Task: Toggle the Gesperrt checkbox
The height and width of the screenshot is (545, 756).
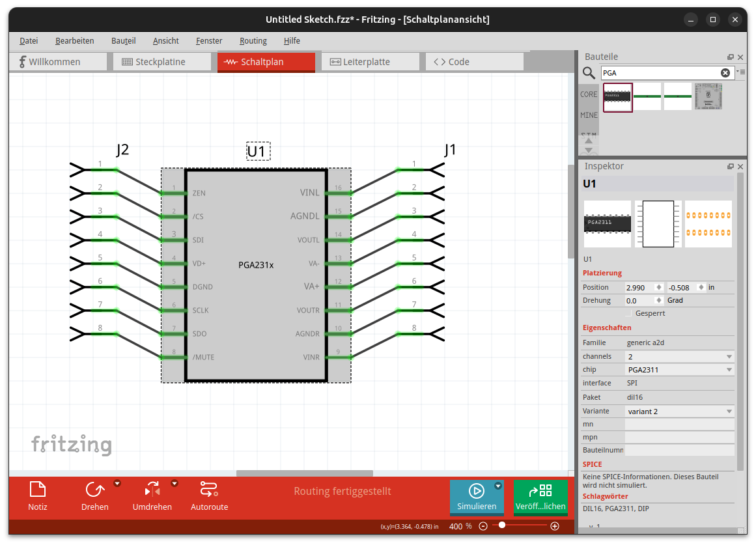Action: click(628, 313)
